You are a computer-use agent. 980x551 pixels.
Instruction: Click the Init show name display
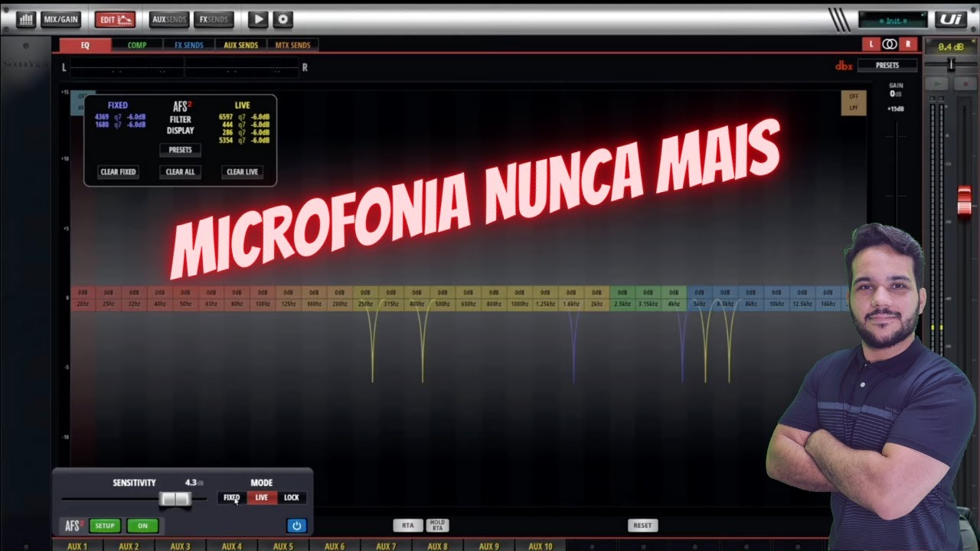coord(893,21)
